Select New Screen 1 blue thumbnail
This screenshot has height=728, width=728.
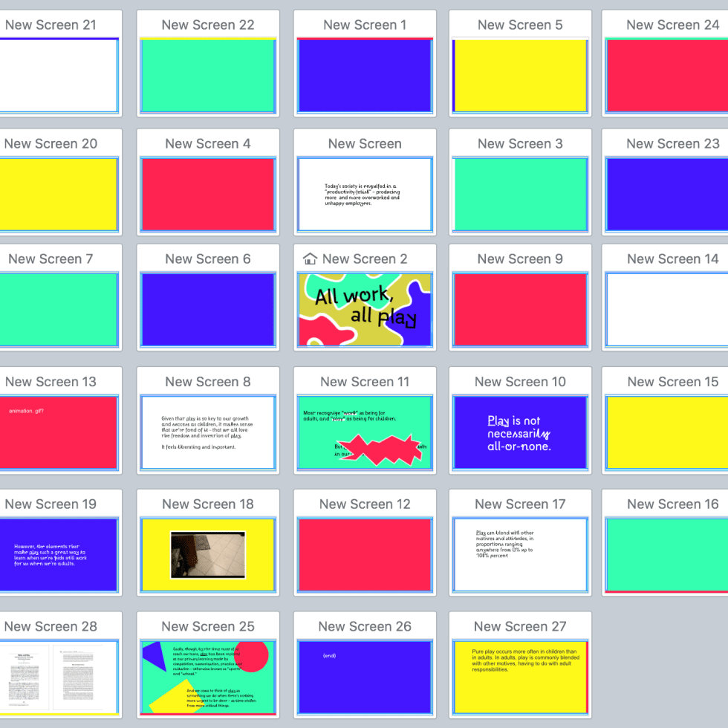pos(364,75)
